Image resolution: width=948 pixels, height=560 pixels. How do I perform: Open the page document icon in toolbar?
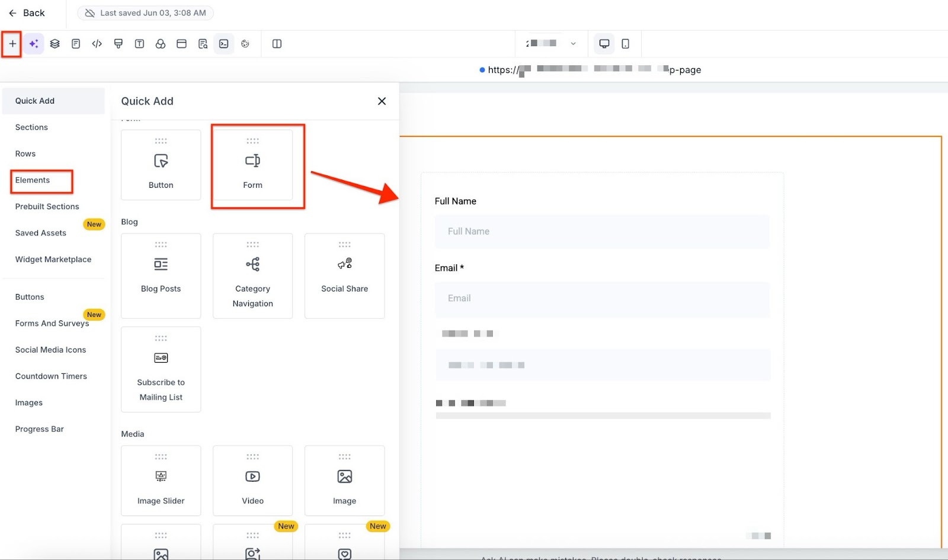76,44
